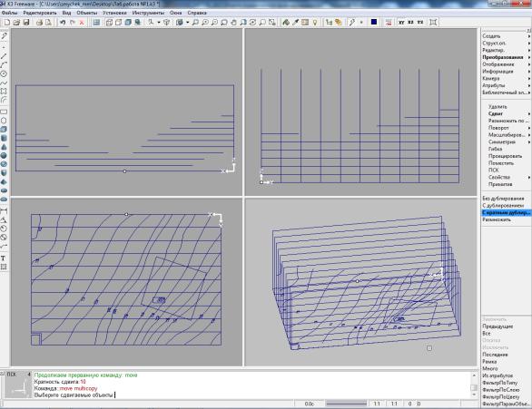The height and width of the screenshot is (409, 532).
Task: Open the Установки menu
Action: pyautogui.click(x=114, y=13)
